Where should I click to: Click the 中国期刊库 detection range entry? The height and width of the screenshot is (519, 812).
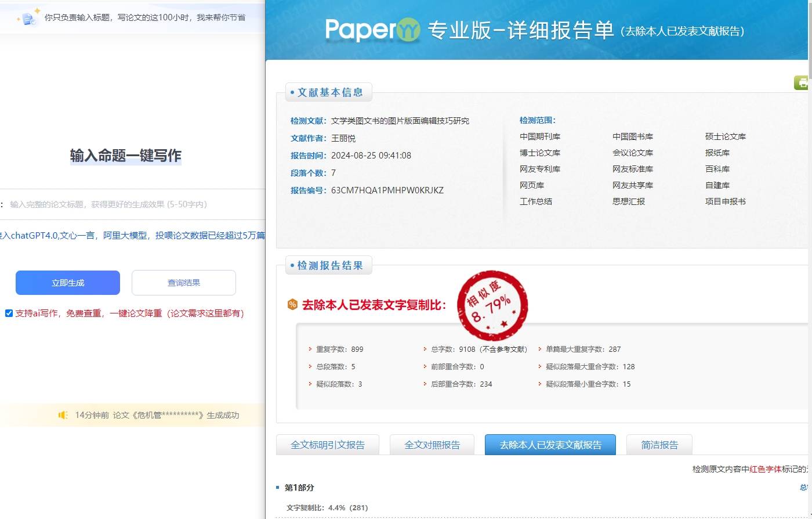pyautogui.click(x=540, y=137)
